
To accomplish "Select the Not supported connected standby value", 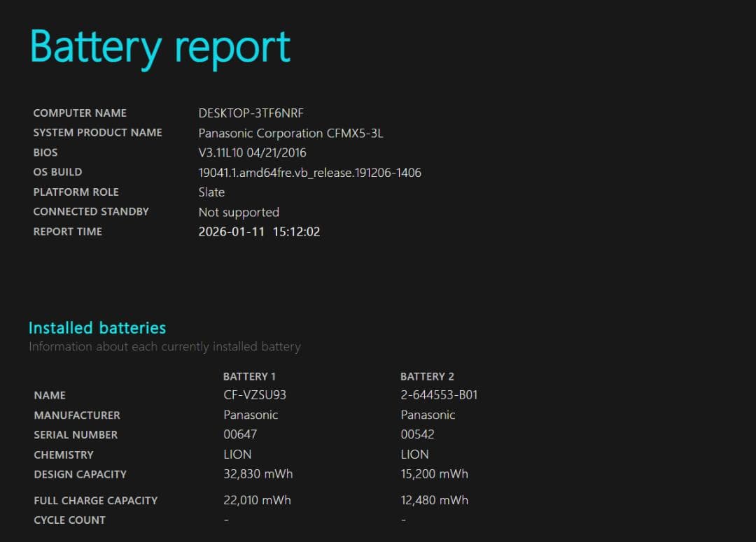I will click(x=239, y=212).
